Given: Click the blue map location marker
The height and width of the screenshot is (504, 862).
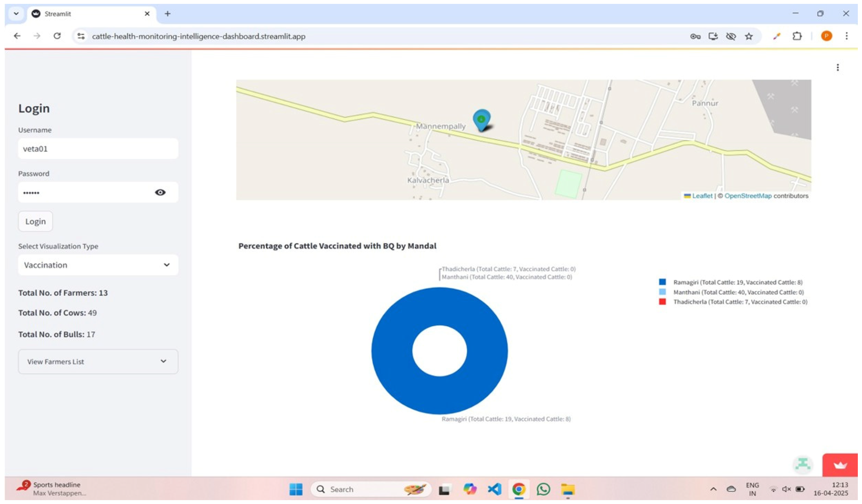Looking at the screenshot, I should pyautogui.click(x=482, y=119).
